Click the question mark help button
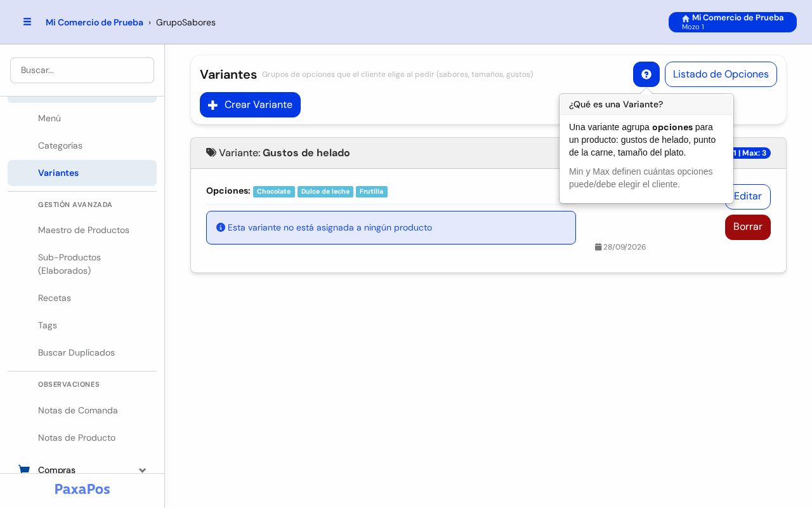This screenshot has width=812, height=508. pos(646,74)
